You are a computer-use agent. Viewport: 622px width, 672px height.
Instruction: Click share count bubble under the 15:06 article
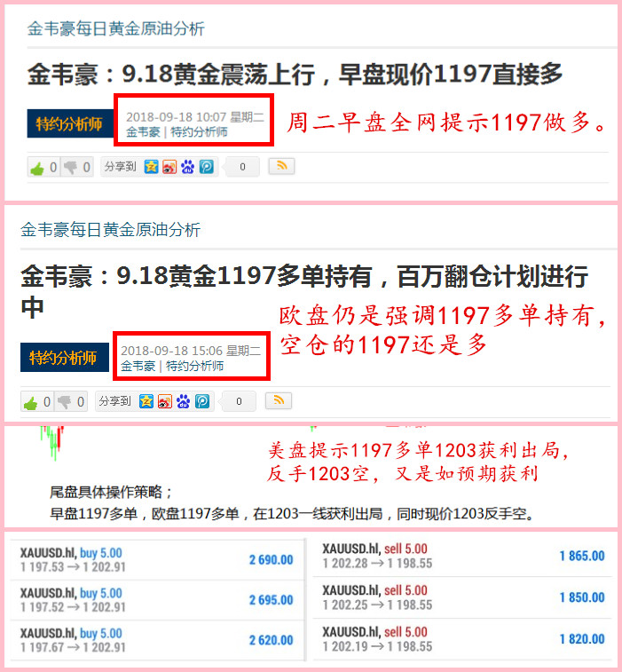click(x=238, y=401)
